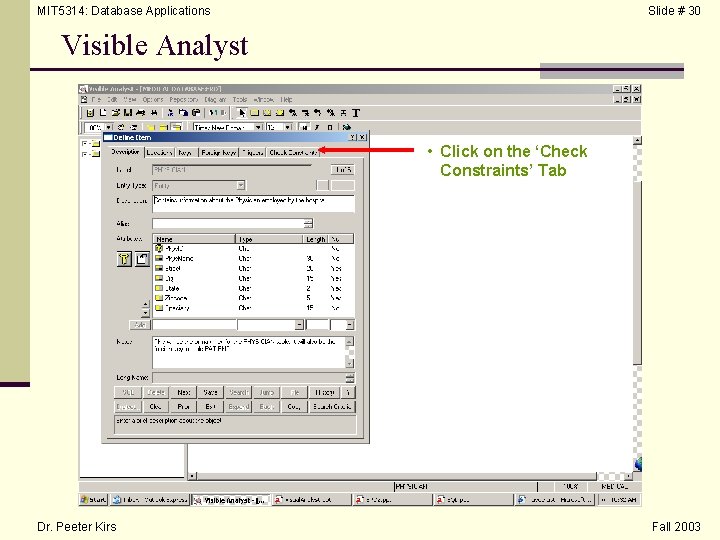Click the Exit button in Define Item

210,407
